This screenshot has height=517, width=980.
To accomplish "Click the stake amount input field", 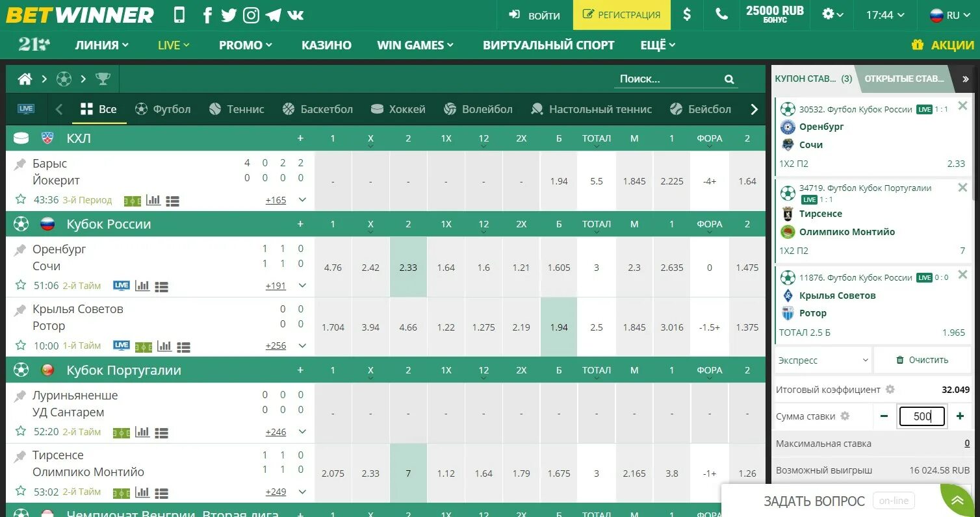I will pos(922,416).
